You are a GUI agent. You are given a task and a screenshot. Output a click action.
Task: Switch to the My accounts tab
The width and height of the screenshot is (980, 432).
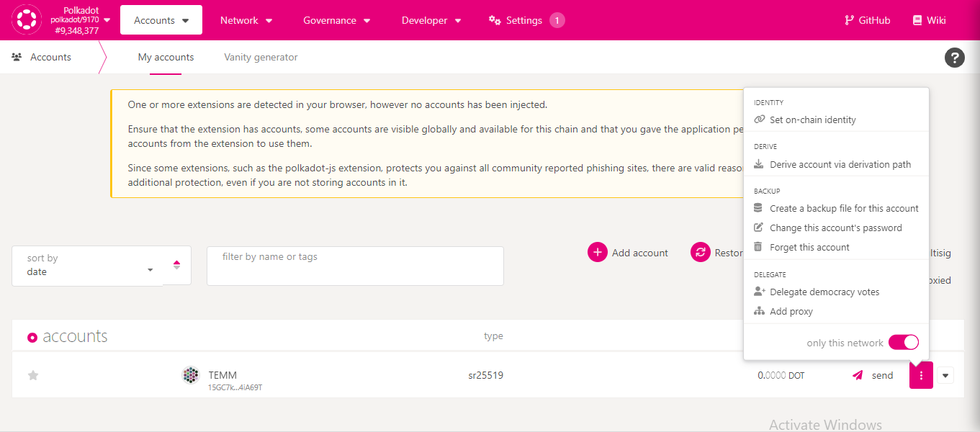point(166,57)
